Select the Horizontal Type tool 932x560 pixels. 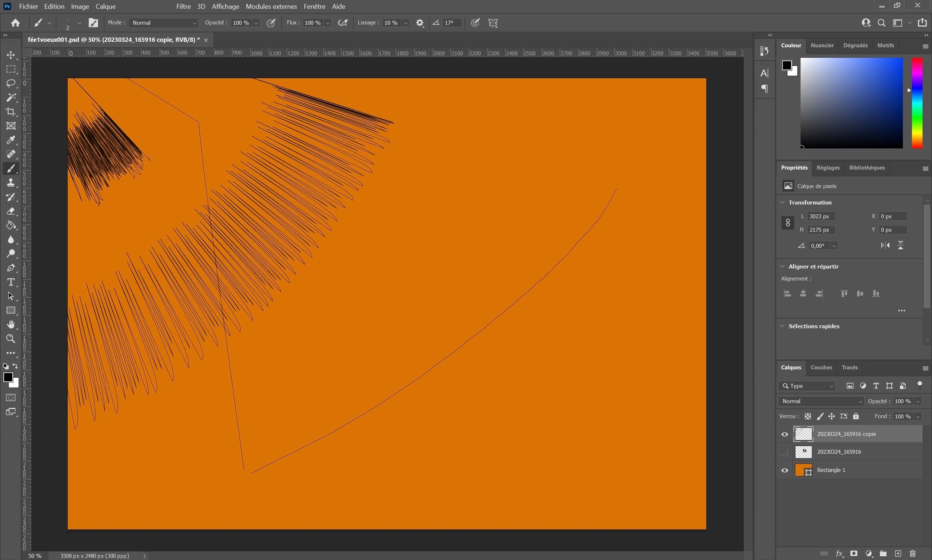click(10, 282)
